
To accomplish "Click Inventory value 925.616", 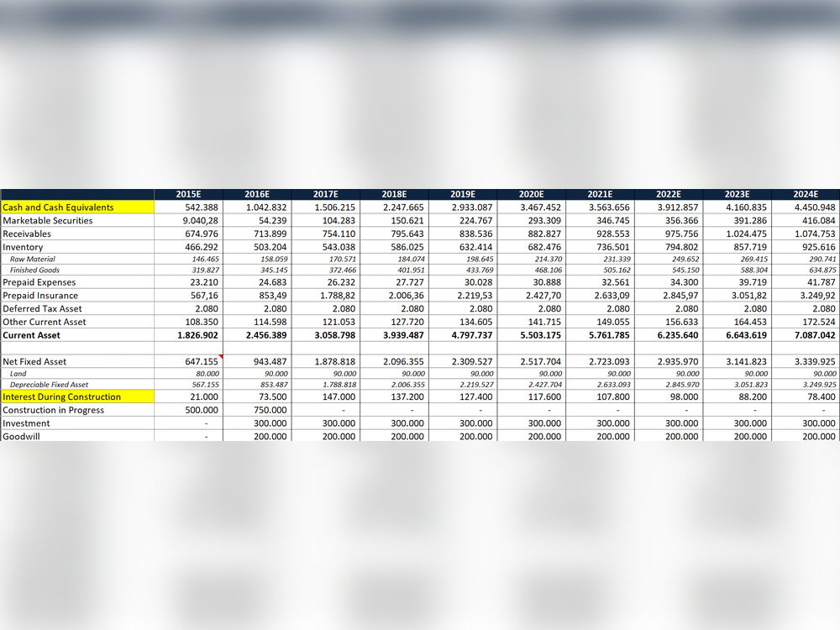I will tap(818, 247).
